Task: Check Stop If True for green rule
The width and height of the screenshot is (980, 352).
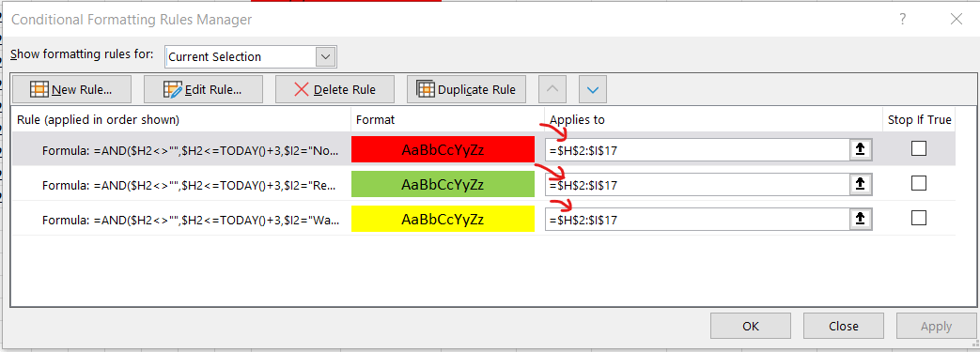Action: click(x=919, y=183)
